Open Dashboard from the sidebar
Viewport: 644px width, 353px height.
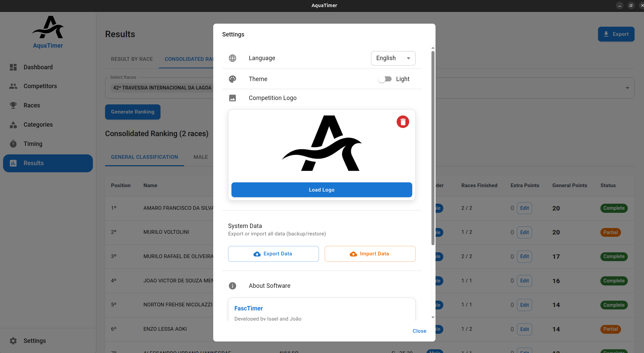click(38, 67)
